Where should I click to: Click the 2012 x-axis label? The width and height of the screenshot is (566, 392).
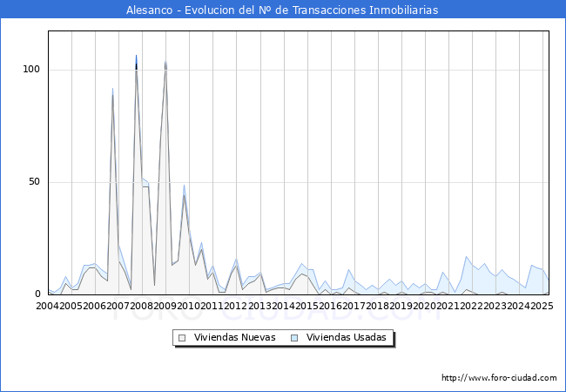point(236,306)
